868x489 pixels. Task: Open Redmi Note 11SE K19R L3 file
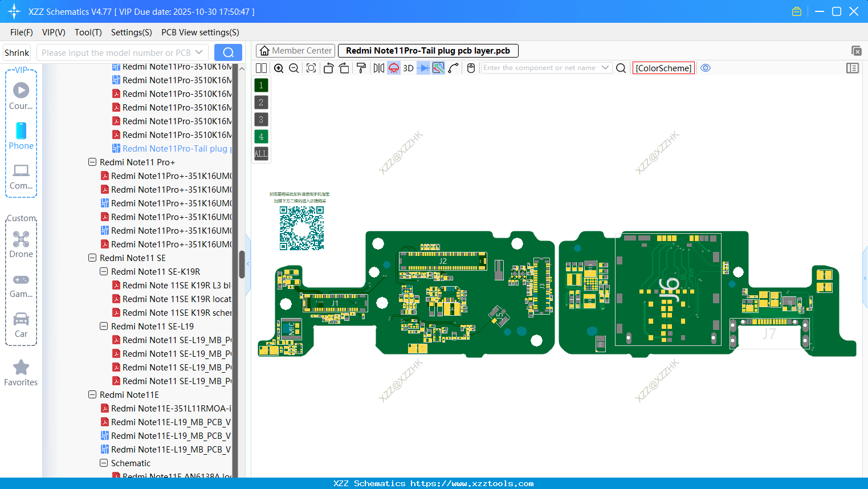tap(172, 285)
